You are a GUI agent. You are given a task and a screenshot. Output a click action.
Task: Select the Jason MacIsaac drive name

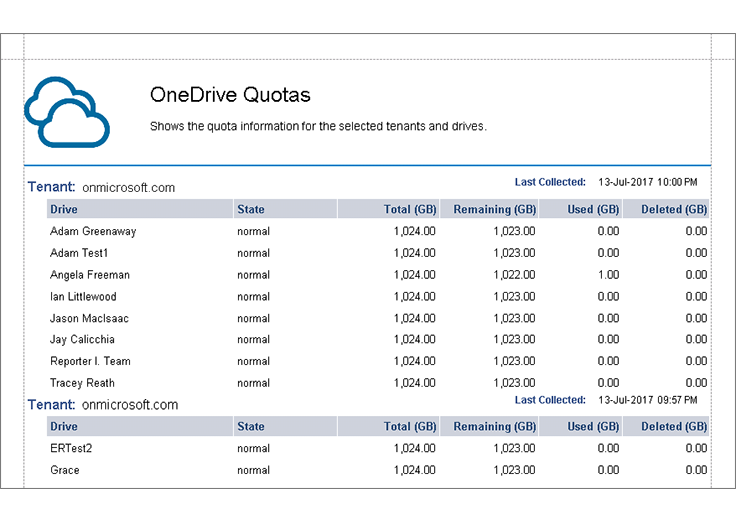[89, 318]
